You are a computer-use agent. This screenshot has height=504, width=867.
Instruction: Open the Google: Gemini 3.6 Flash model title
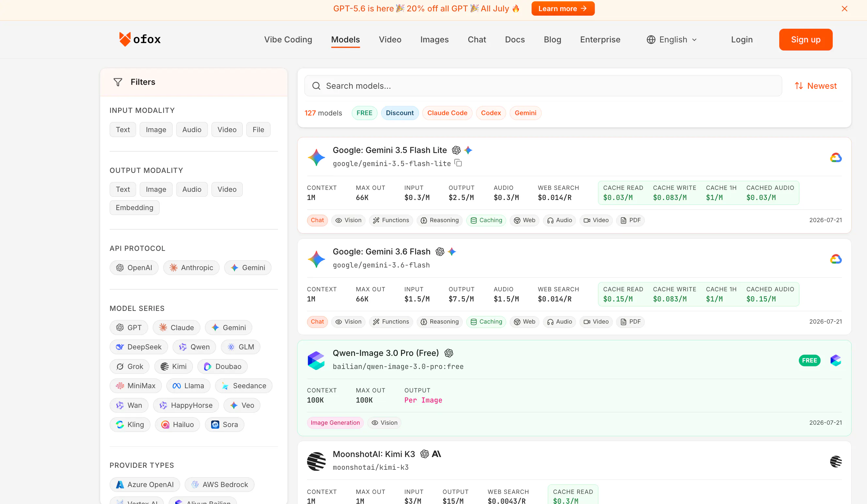pos(381,252)
